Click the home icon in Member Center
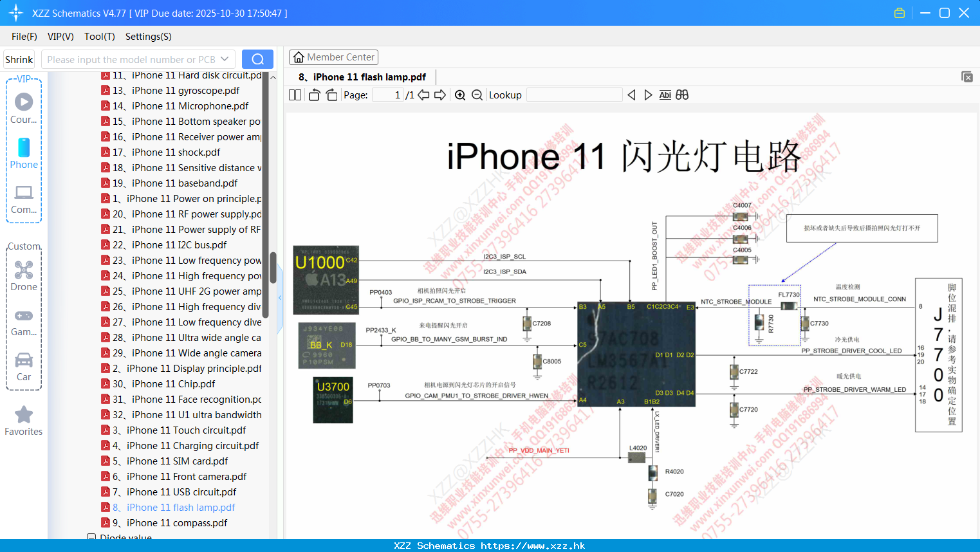The width and height of the screenshot is (980, 552). 299,57
